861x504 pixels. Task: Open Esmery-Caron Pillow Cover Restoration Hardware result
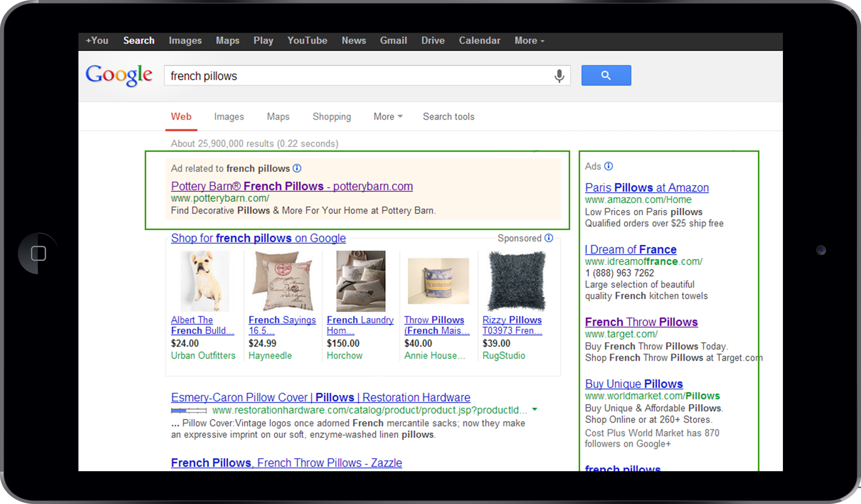321,397
